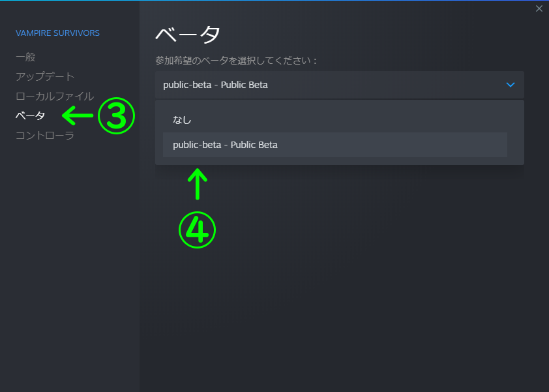549x392 pixels.
Task: Click the padding left of なし in the list
Action: pos(164,120)
